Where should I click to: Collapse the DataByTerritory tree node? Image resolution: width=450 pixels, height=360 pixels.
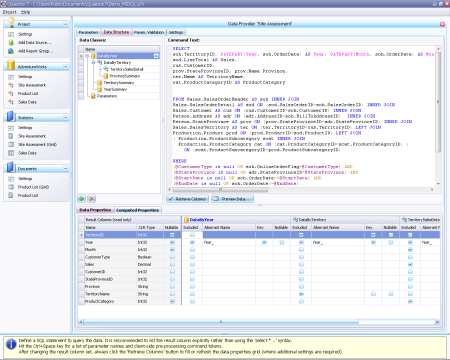coord(94,63)
